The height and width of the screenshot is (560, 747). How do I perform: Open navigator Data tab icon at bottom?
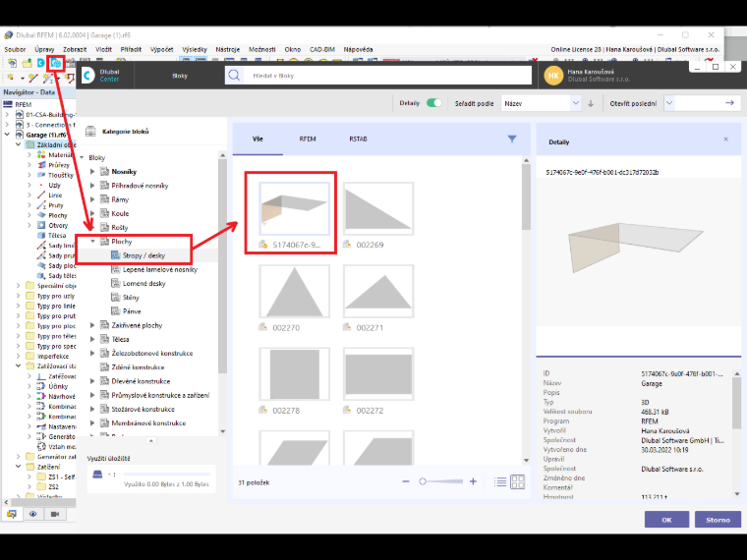point(12,514)
